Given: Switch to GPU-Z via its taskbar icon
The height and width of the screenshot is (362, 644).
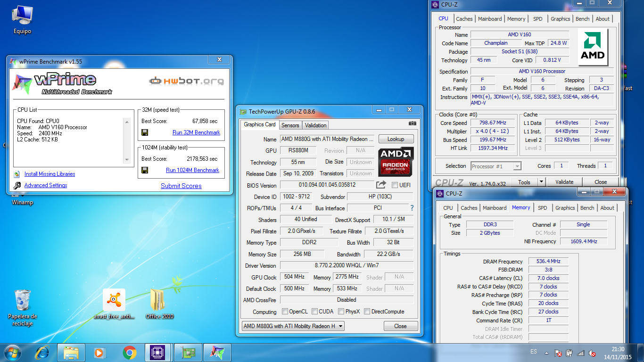Looking at the screenshot, I should (x=188, y=353).
